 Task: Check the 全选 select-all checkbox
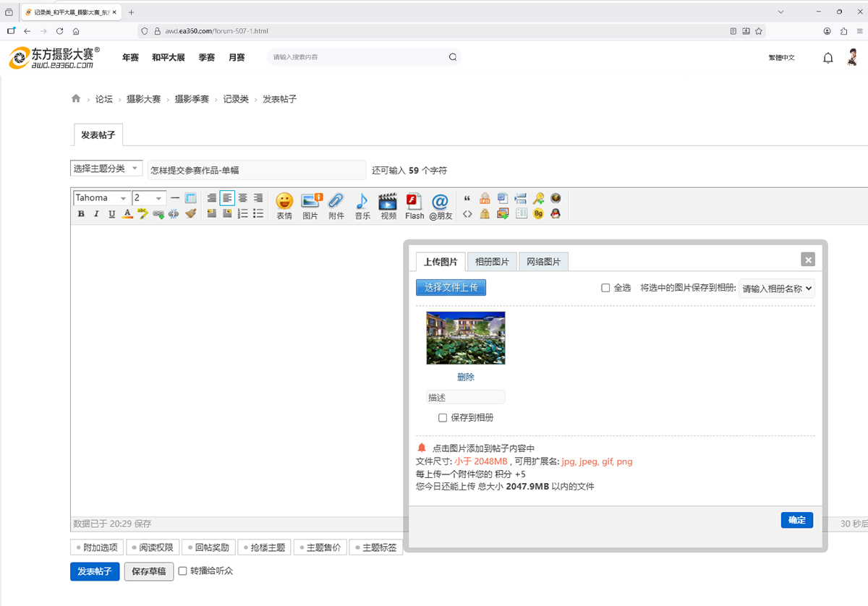tap(605, 288)
